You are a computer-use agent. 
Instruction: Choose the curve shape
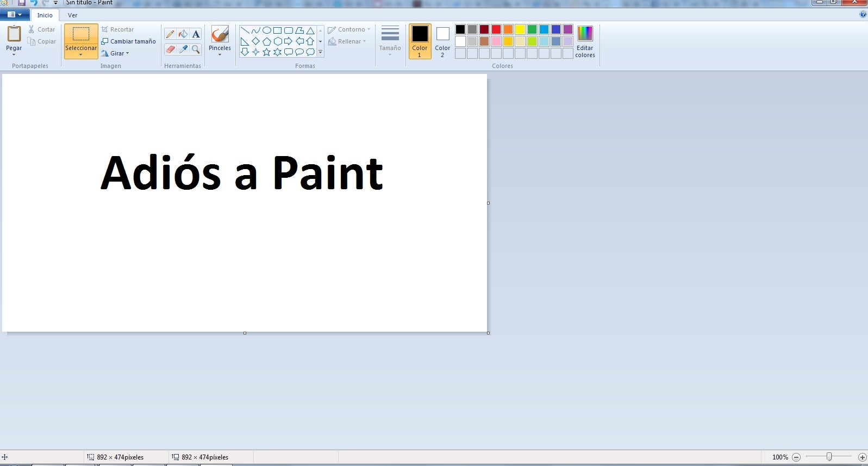(x=256, y=30)
